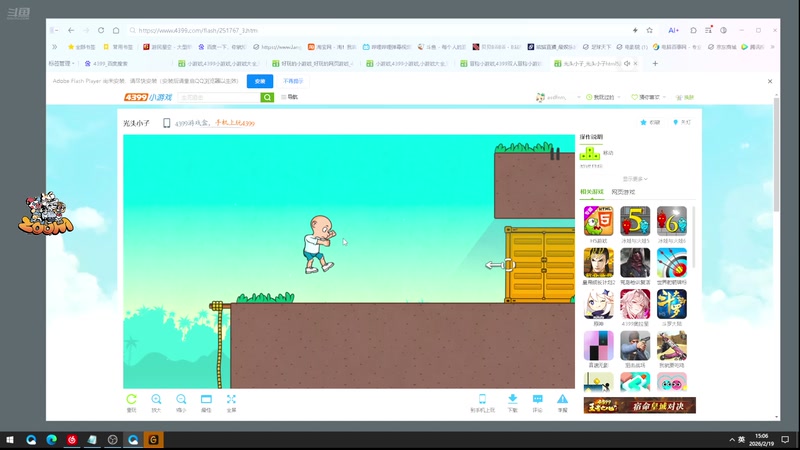Viewport: 800px width, 450px height.
Task: Go back with the browser back arrow
Action: coord(71,31)
